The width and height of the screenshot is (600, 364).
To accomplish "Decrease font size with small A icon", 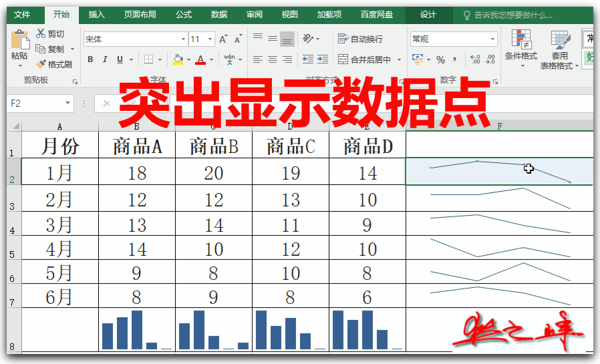I will coord(238,39).
